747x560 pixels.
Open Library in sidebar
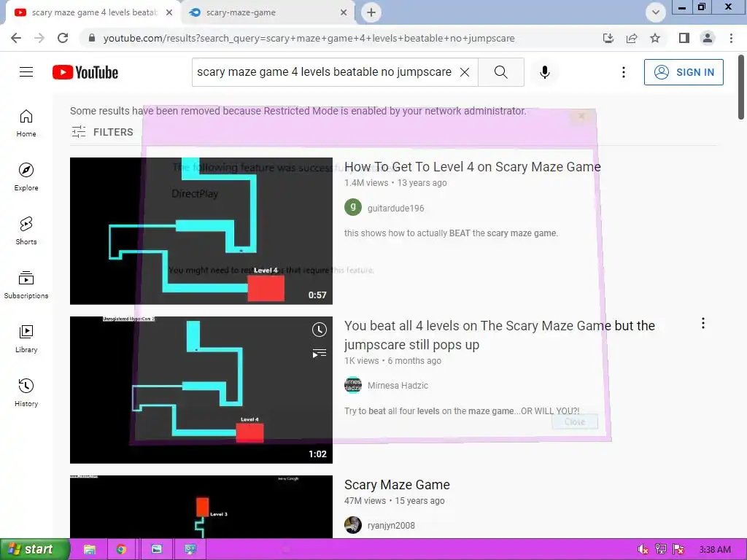click(26, 338)
